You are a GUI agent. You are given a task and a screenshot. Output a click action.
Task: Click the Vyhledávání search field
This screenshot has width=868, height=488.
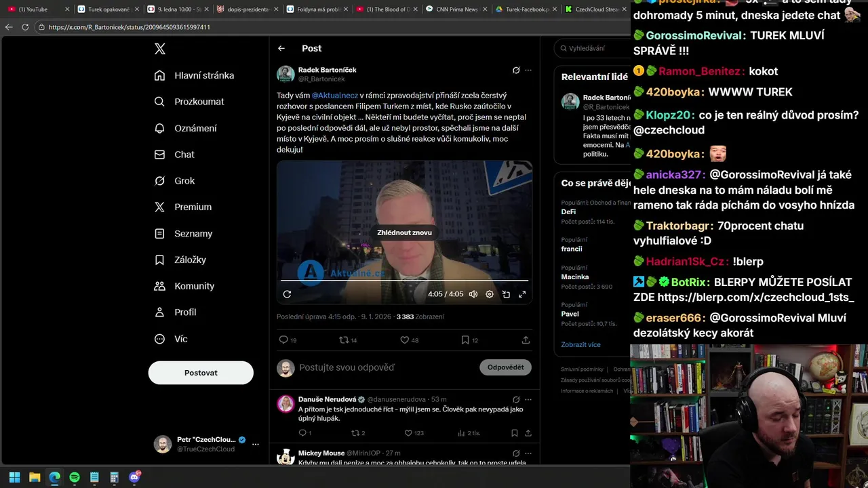593,48
